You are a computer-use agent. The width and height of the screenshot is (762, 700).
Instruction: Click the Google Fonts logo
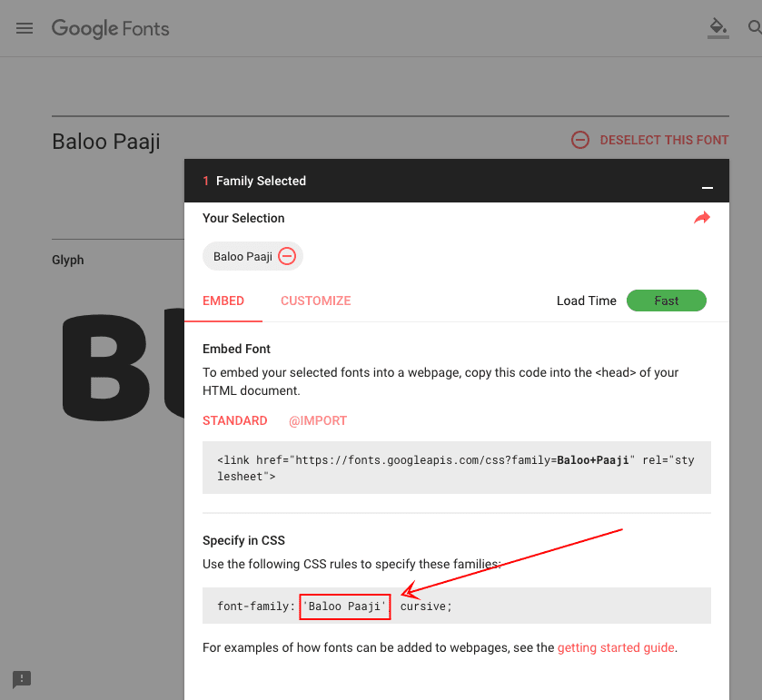(110, 29)
